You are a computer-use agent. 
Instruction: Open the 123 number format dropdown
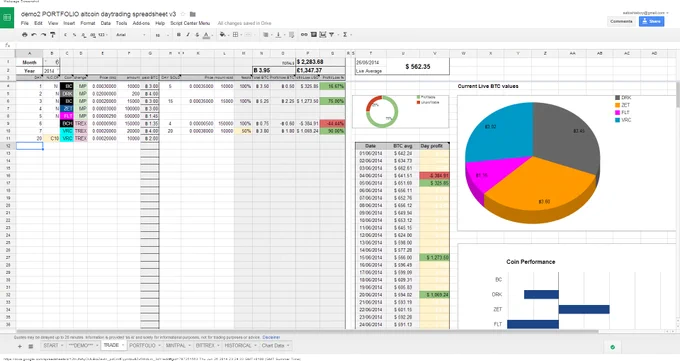102,35
